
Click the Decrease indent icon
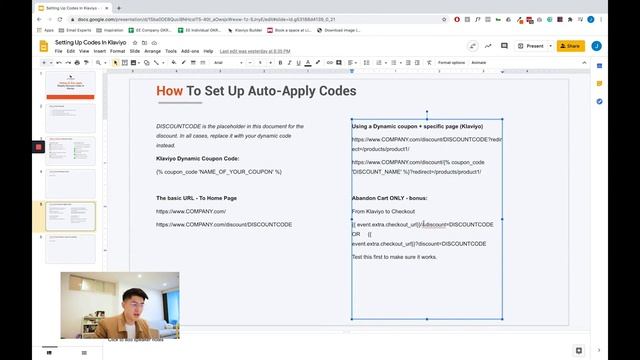[408, 62]
